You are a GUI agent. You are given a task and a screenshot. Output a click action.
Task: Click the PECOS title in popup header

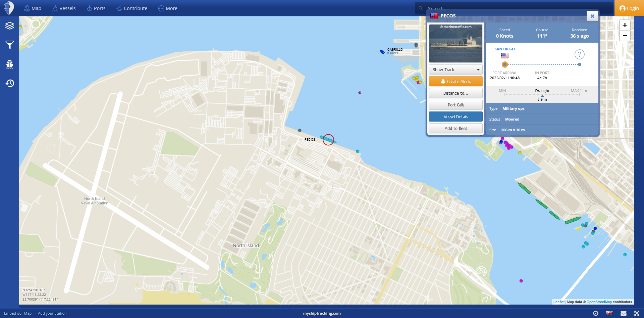[x=448, y=16]
